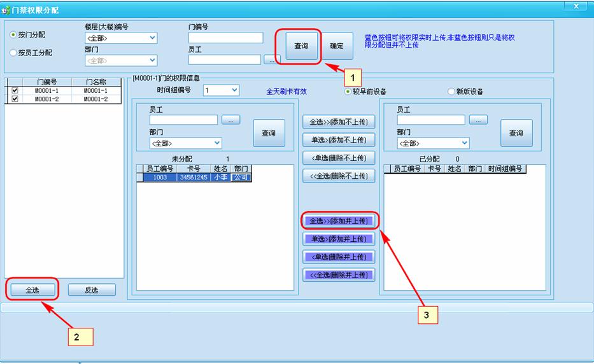Toggle the checkbox for door M0001-1

(x=15, y=91)
